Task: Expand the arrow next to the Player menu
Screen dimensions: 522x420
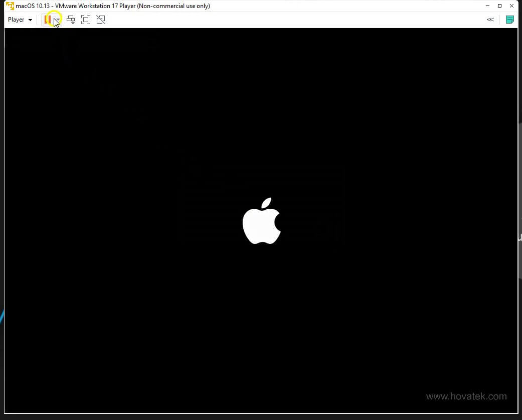Action: click(x=30, y=20)
